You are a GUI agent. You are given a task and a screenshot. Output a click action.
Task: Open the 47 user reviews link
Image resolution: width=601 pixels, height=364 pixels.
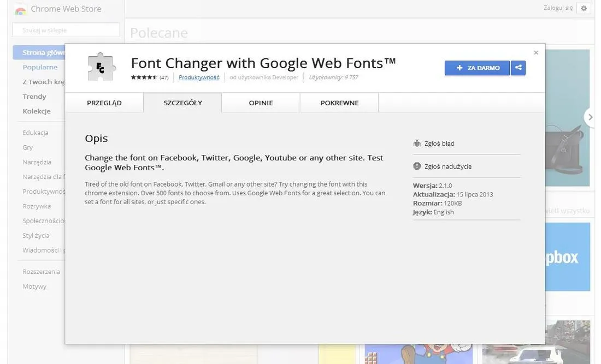[x=165, y=77]
